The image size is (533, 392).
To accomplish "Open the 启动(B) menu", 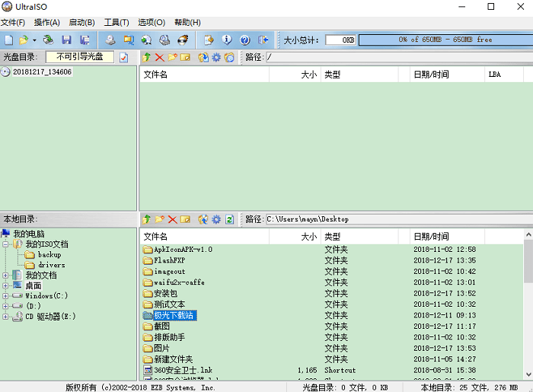I will (81, 23).
